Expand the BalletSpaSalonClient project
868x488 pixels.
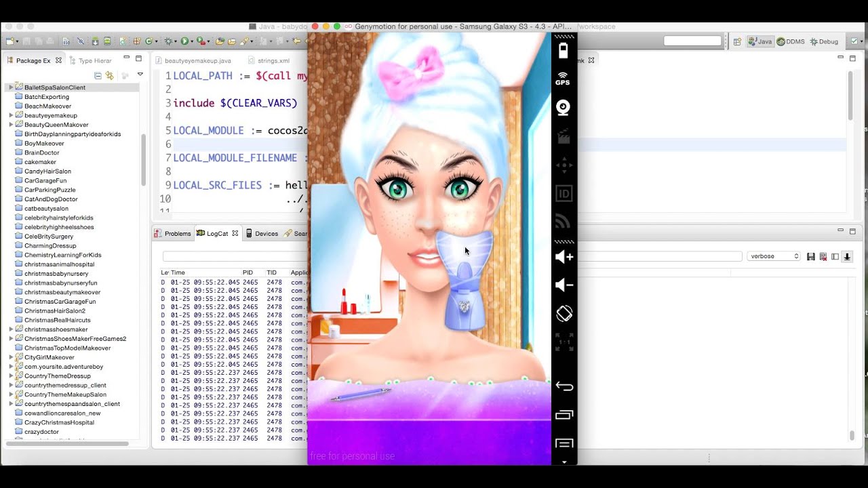click(11, 87)
